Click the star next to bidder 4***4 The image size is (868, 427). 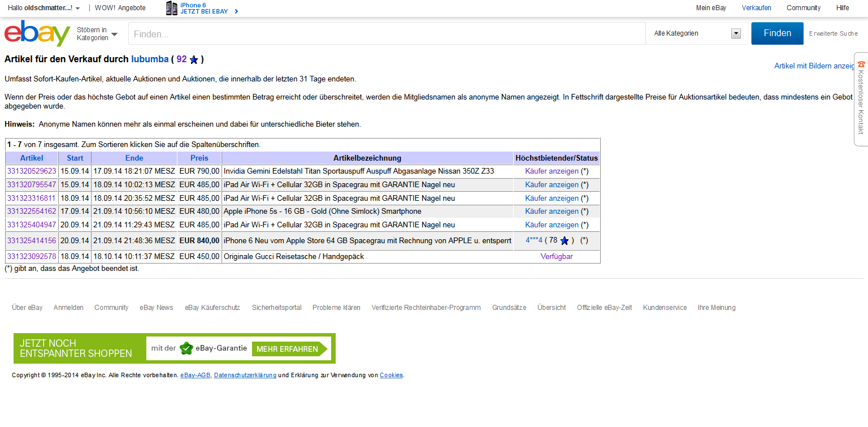point(564,241)
